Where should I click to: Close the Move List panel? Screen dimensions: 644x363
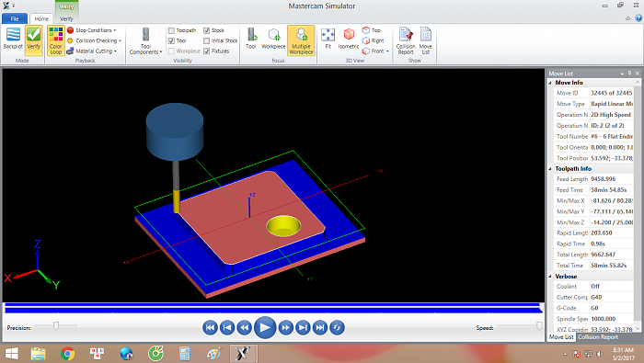tap(638, 74)
